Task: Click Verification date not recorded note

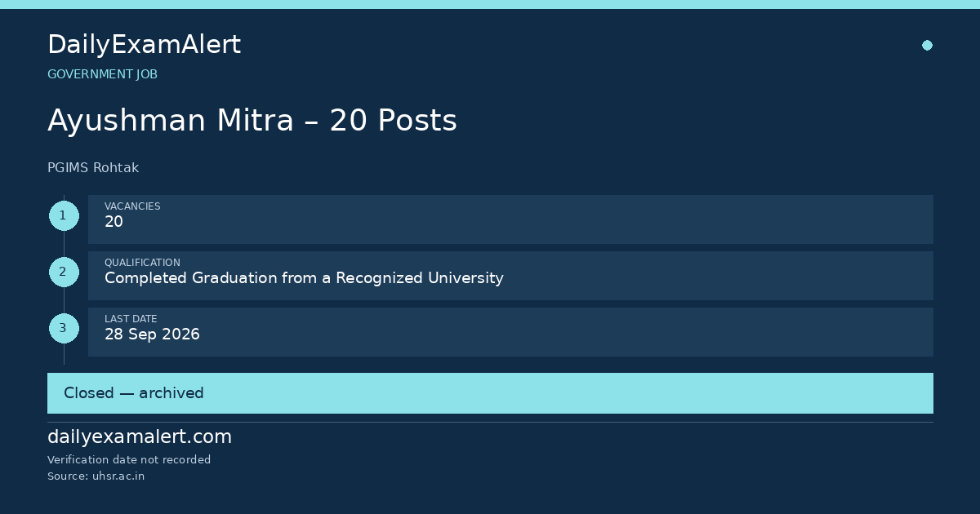Action: pos(129,460)
